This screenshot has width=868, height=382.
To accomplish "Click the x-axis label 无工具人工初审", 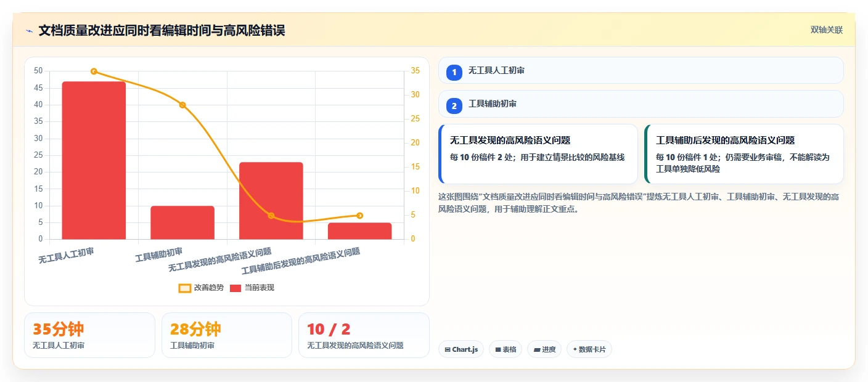I will tap(66, 256).
